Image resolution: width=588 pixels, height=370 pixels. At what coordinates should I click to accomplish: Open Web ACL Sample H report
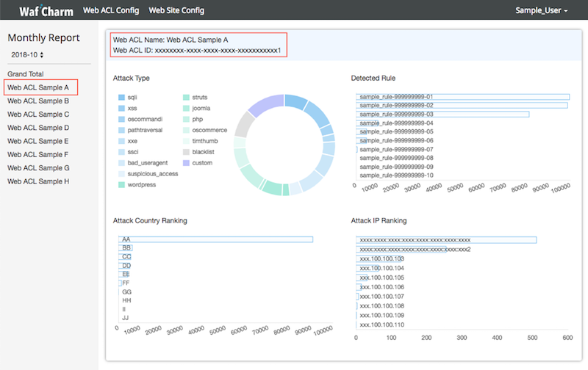(38, 181)
